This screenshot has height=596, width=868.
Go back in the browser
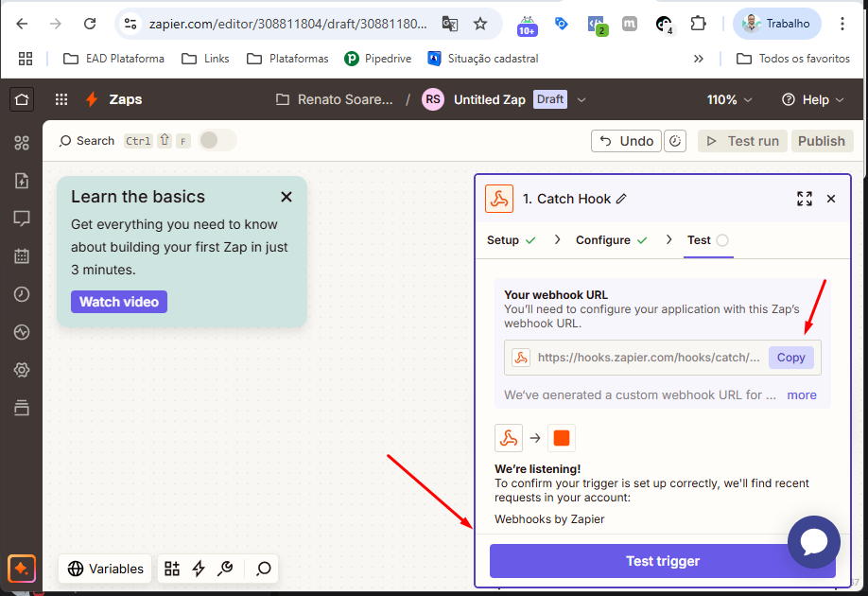click(x=22, y=24)
